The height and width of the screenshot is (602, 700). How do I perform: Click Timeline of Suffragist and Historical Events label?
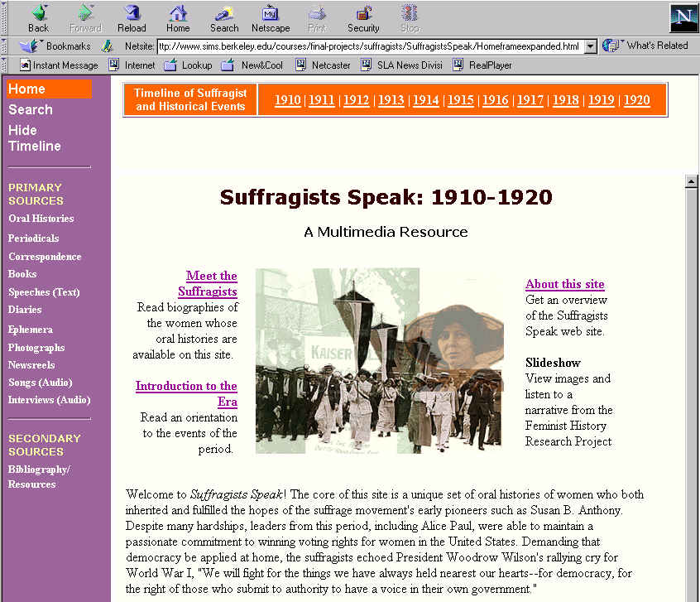(x=190, y=99)
